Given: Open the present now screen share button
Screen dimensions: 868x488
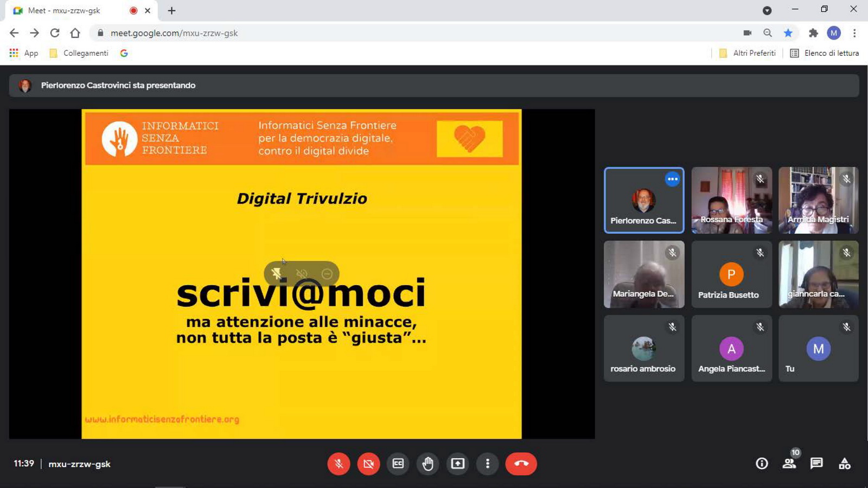Looking at the screenshot, I should coord(458,464).
